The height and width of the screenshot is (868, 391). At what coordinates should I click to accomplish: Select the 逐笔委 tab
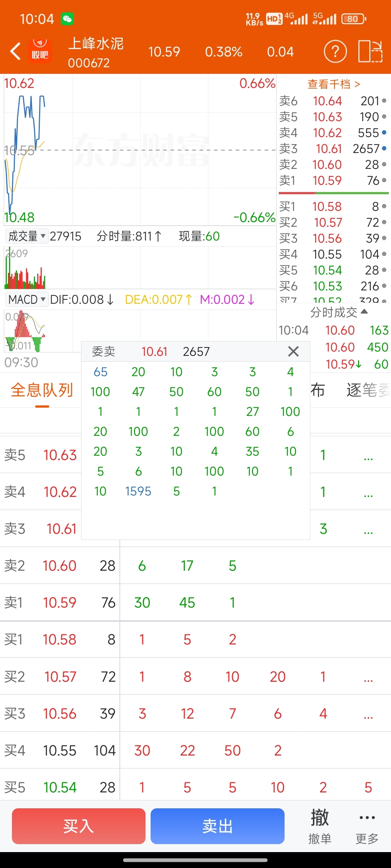(x=368, y=390)
